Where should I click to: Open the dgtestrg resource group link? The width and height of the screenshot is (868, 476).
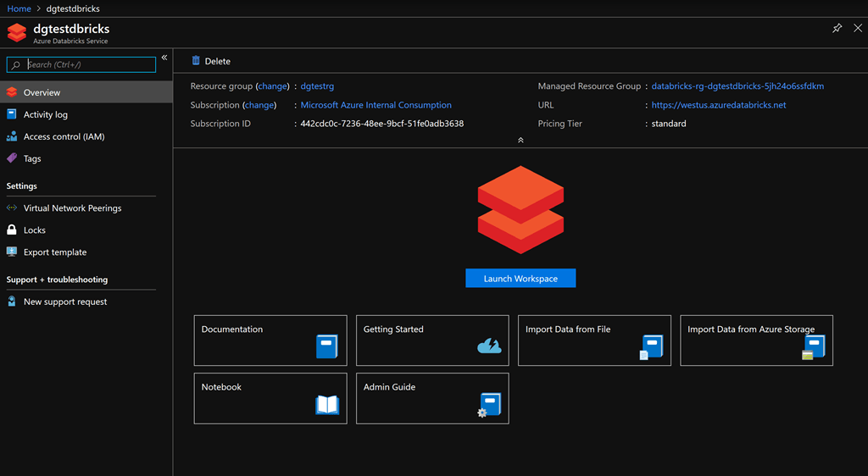click(x=317, y=86)
